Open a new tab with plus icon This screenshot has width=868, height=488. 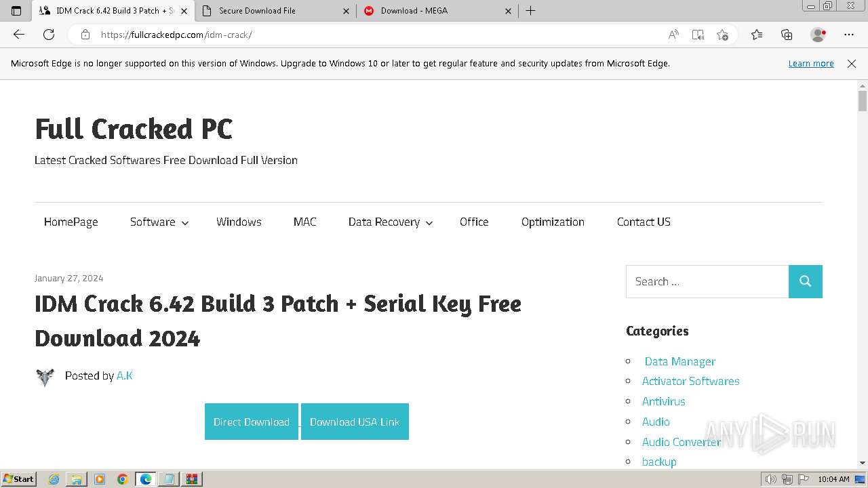(x=530, y=11)
